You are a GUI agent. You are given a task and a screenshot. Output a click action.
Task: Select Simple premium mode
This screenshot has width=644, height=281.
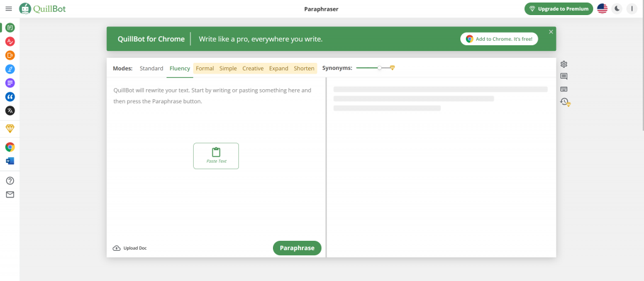228,68
